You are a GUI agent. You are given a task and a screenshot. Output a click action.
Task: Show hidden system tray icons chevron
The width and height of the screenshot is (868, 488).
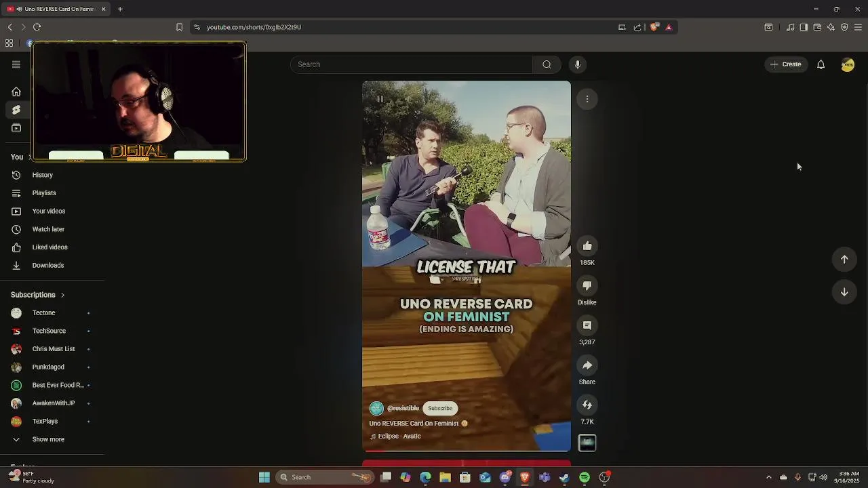coord(768,477)
